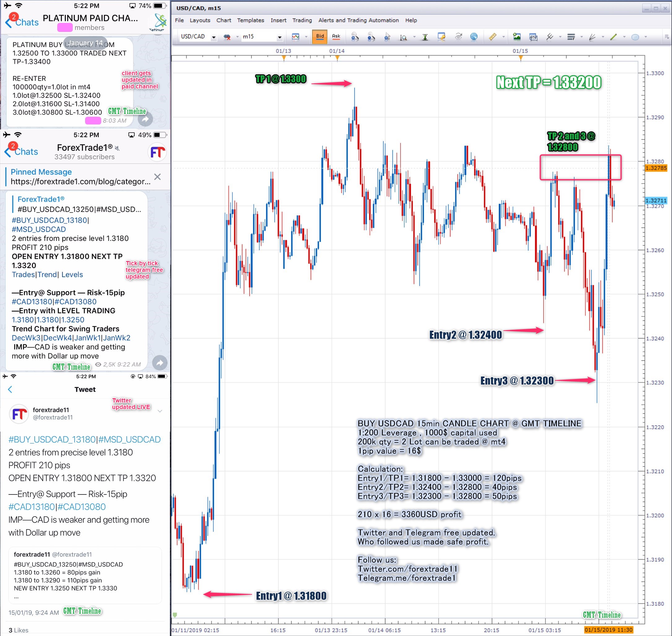Click the chart label note icon
The width and height of the screenshot is (672, 636).
click(x=441, y=37)
